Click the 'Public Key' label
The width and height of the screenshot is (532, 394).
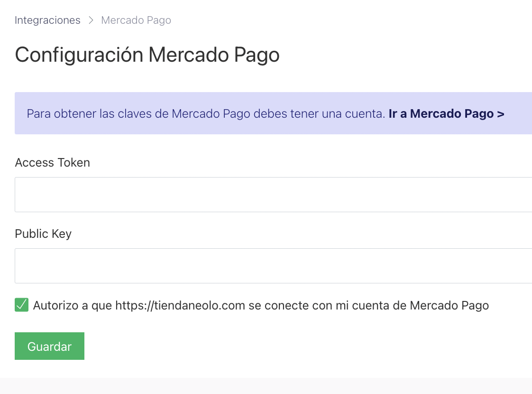(44, 234)
